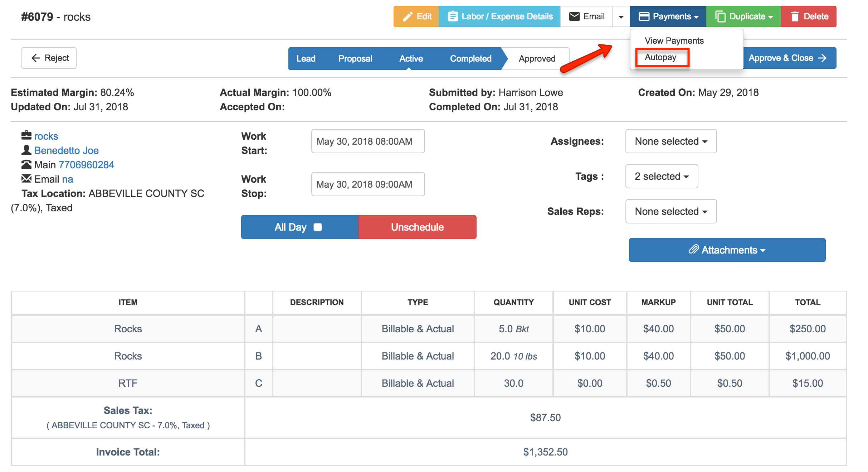Click the Duplicate copy icon

(720, 16)
